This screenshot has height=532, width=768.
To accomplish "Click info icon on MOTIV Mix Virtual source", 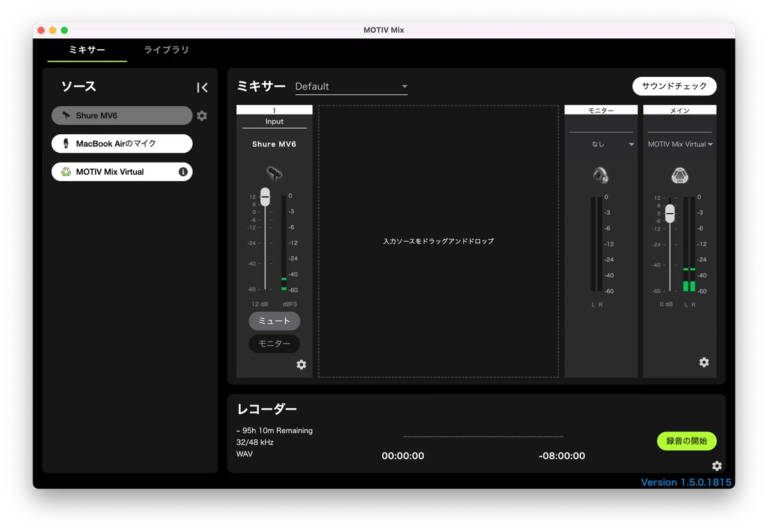I will (x=183, y=172).
